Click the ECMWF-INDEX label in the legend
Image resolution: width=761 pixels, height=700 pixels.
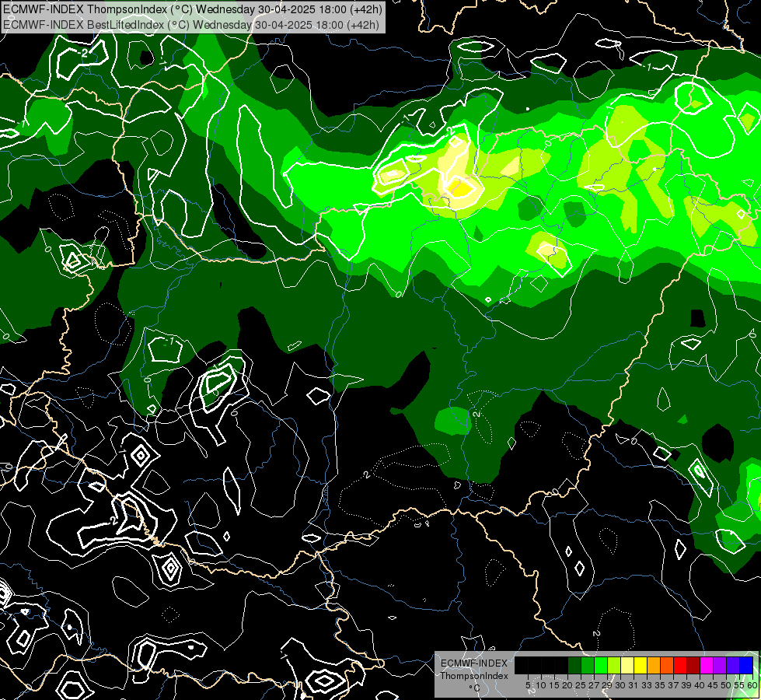click(473, 663)
